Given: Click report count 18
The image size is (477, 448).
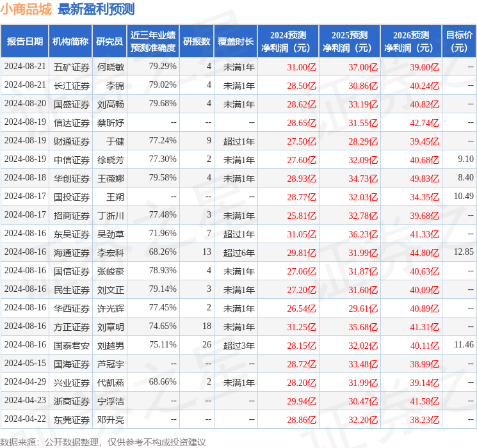Looking at the screenshot, I should point(207,326).
